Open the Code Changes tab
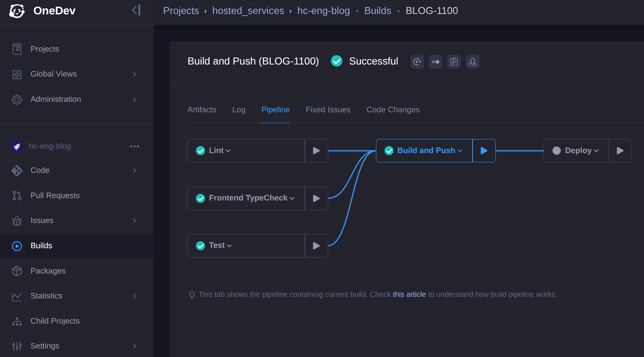The image size is (644, 357). [393, 110]
